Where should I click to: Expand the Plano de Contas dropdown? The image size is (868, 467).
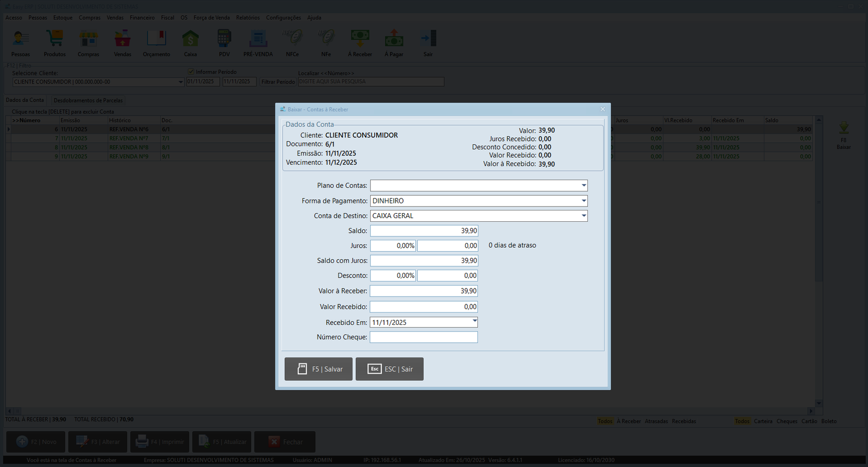(584, 185)
